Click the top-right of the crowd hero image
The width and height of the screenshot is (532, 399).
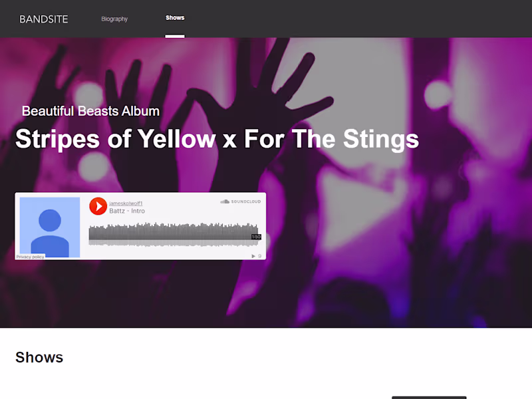pyautogui.click(x=492, y=66)
